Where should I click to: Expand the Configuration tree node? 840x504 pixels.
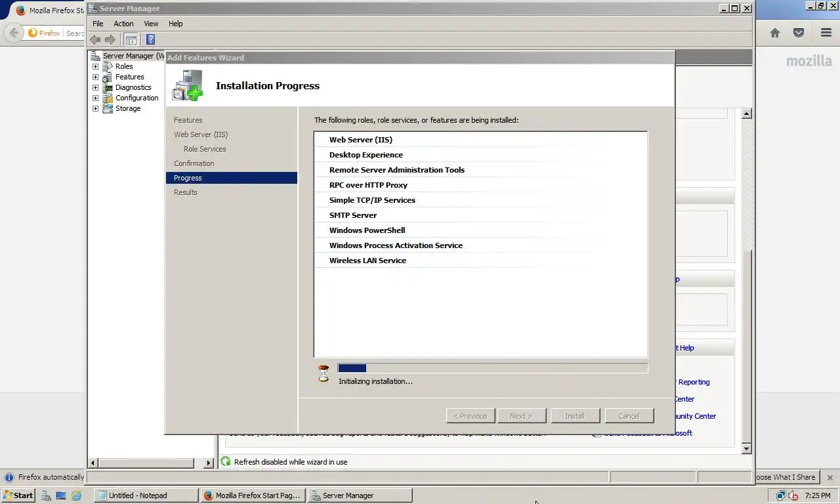pyautogui.click(x=95, y=98)
